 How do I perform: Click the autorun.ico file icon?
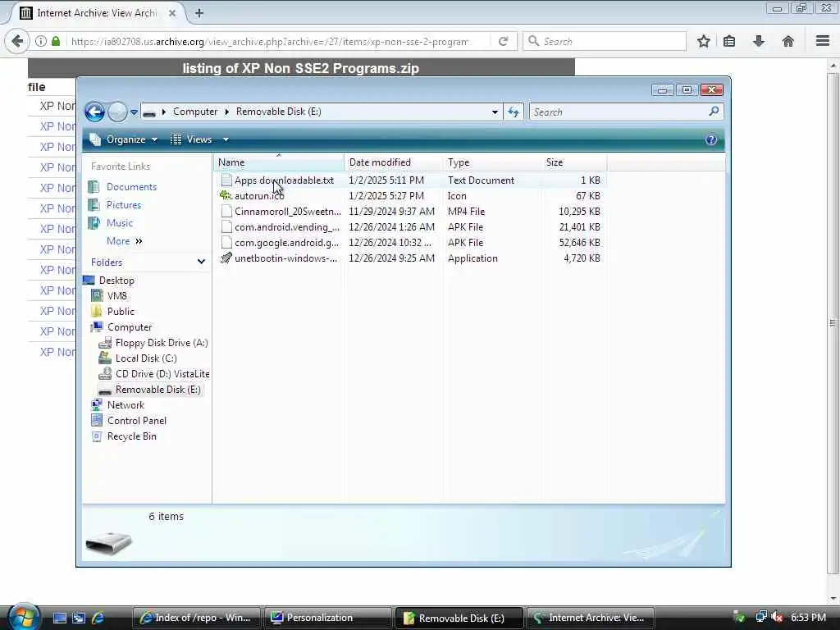click(x=226, y=196)
